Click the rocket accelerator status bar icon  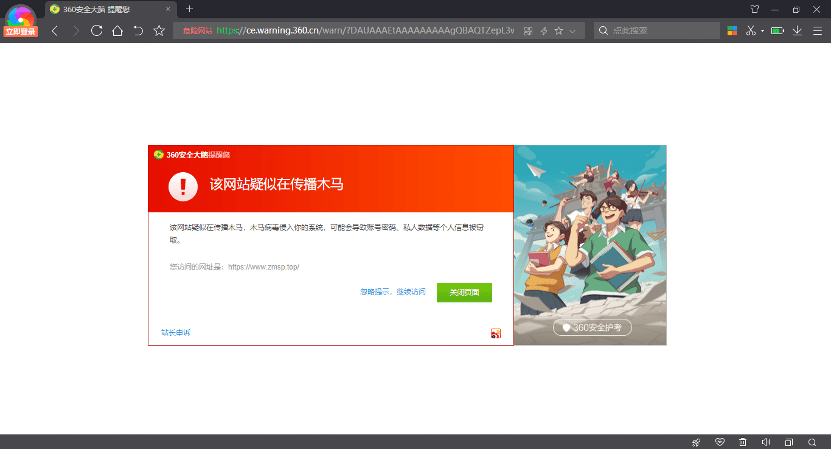[x=696, y=442]
